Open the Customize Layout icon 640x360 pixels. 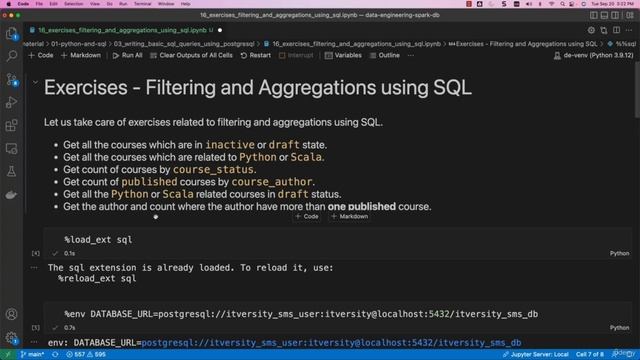(x=630, y=15)
